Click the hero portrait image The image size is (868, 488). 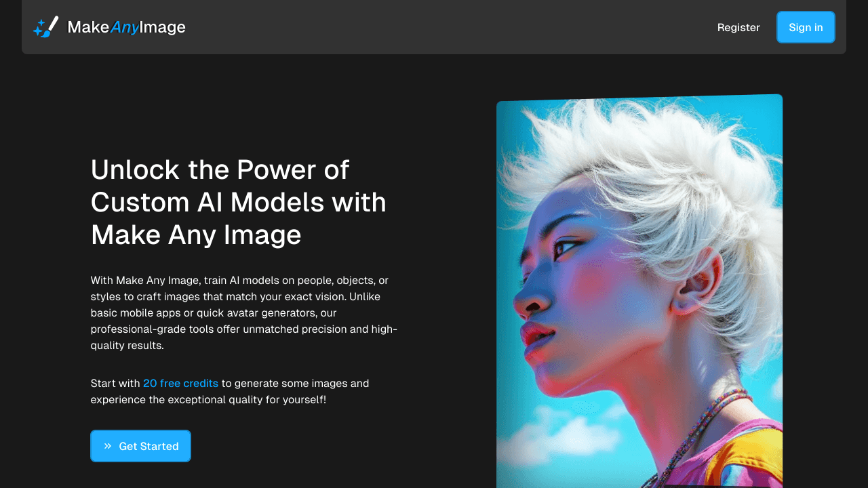tap(639, 291)
